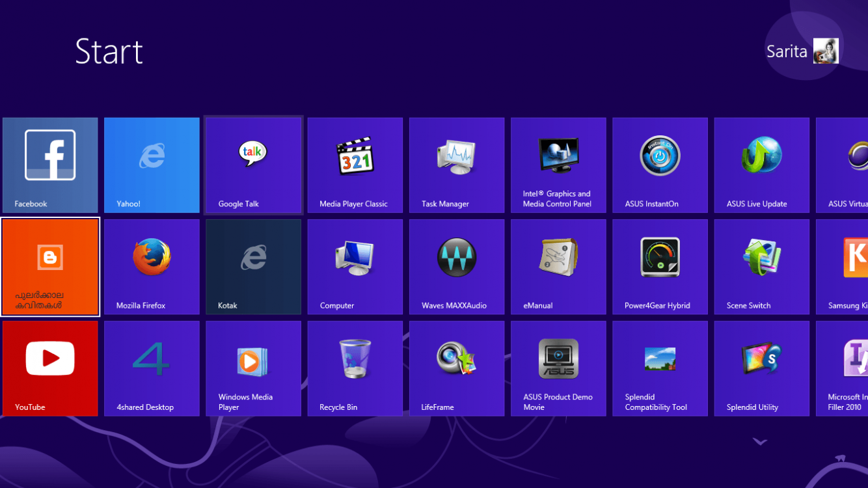Open the Microsoft InfoPath Filler 2010 tile

click(x=842, y=368)
